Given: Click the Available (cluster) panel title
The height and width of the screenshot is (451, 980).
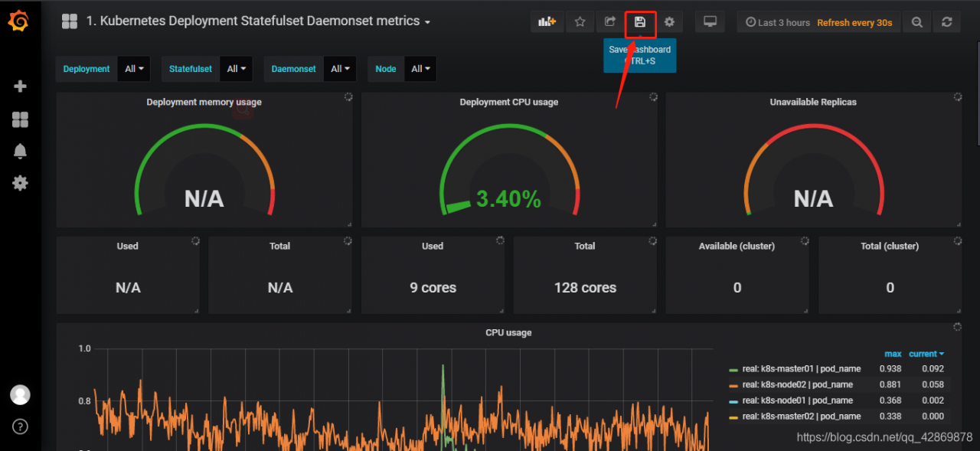Looking at the screenshot, I should pos(737,246).
